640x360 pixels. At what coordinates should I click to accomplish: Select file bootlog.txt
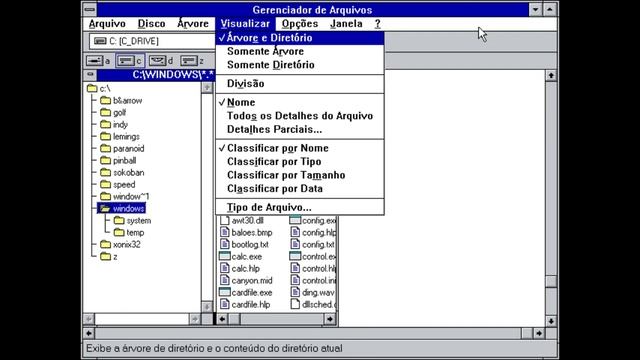244,244
